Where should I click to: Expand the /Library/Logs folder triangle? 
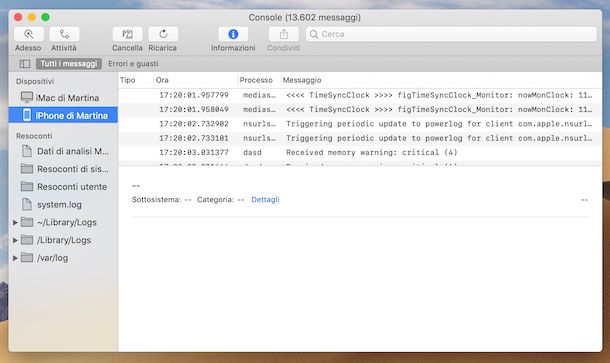coord(15,240)
